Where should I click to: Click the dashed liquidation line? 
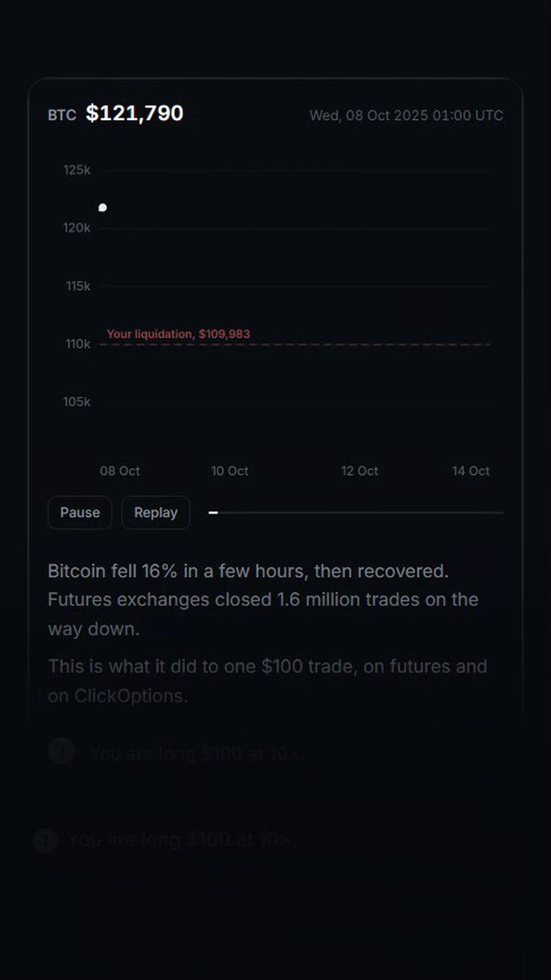coord(294,345)
